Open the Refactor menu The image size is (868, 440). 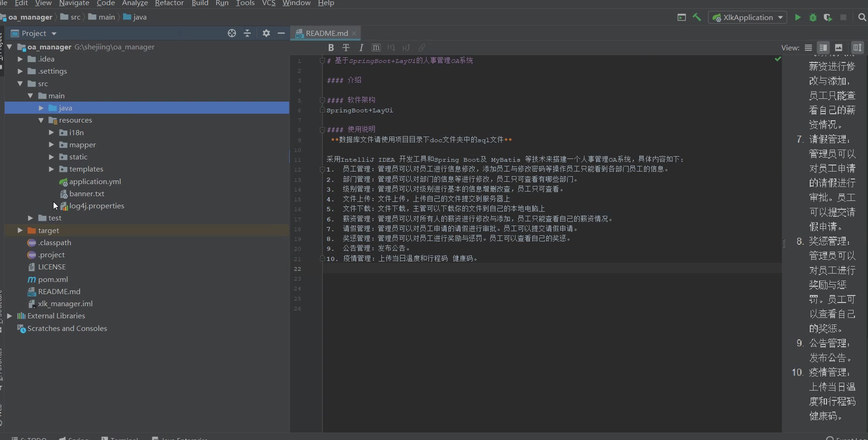click(x=169, y=3)
